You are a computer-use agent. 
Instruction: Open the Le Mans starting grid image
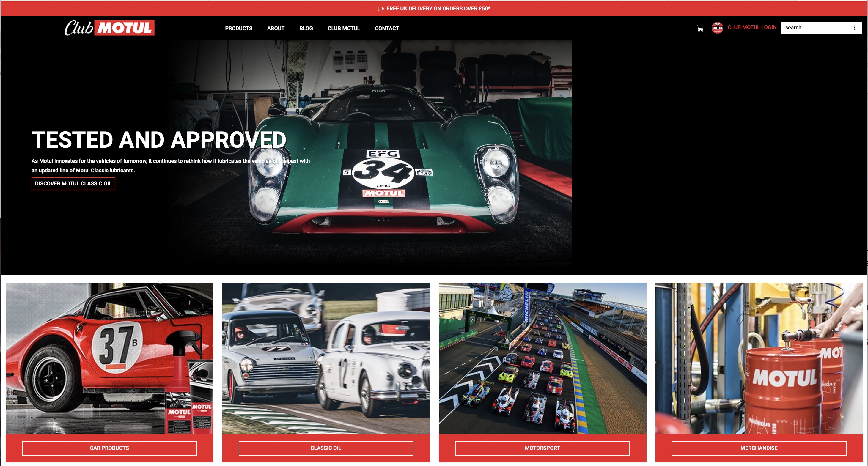[542, 358]
